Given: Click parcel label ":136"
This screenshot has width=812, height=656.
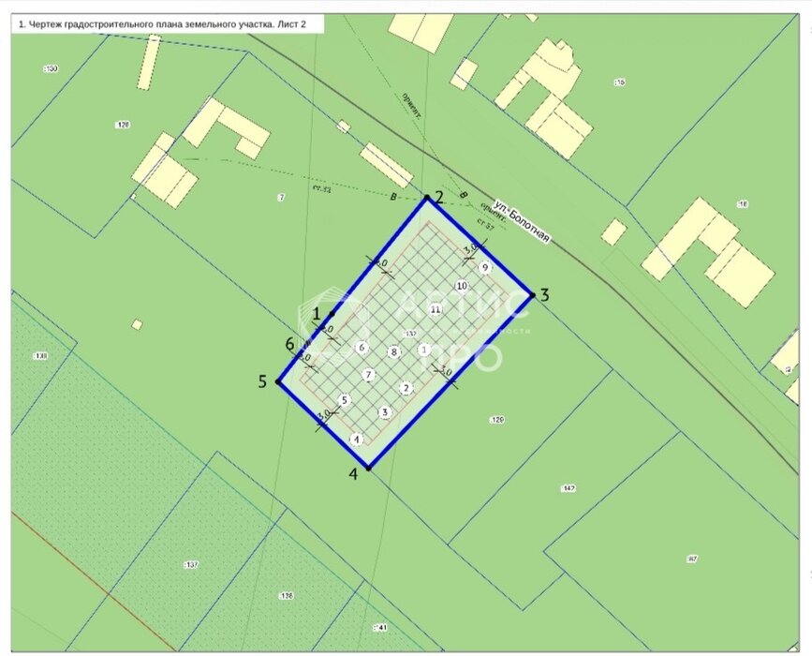Looking at the screenshot, I should (286, 596).
